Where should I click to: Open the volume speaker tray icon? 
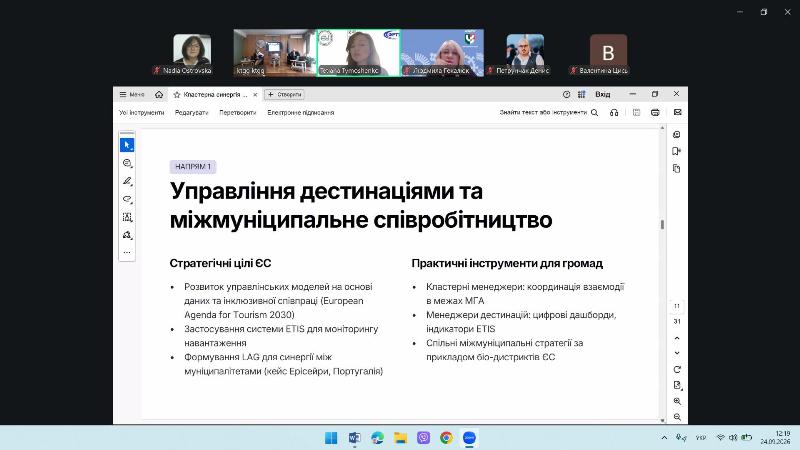733,438
